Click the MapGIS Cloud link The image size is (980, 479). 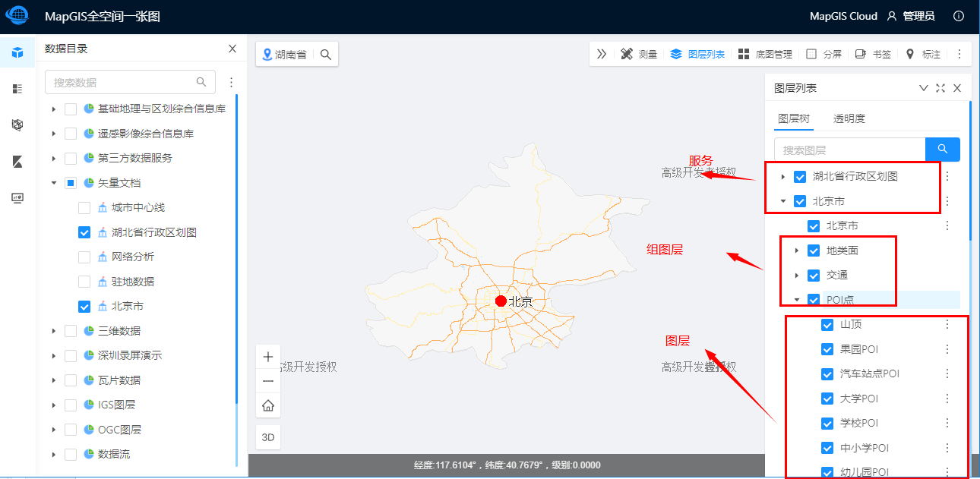click(x=843, y=16)
